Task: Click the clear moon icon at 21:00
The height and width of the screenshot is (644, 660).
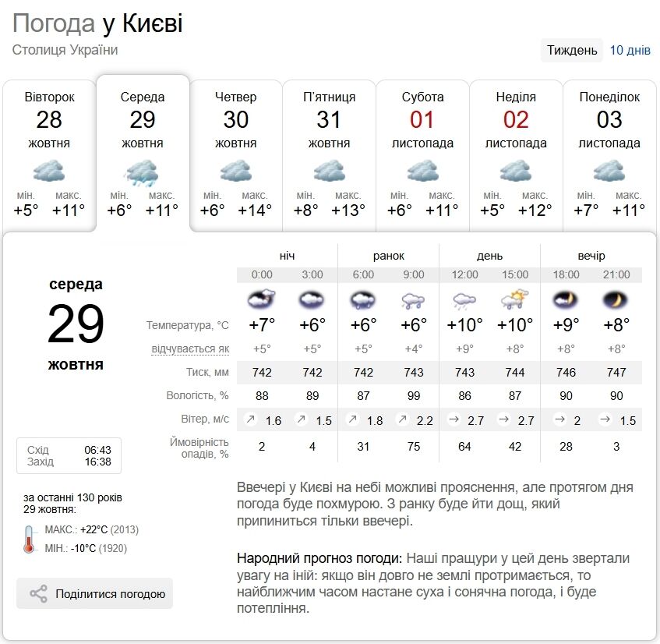Action: coord(616,299)
